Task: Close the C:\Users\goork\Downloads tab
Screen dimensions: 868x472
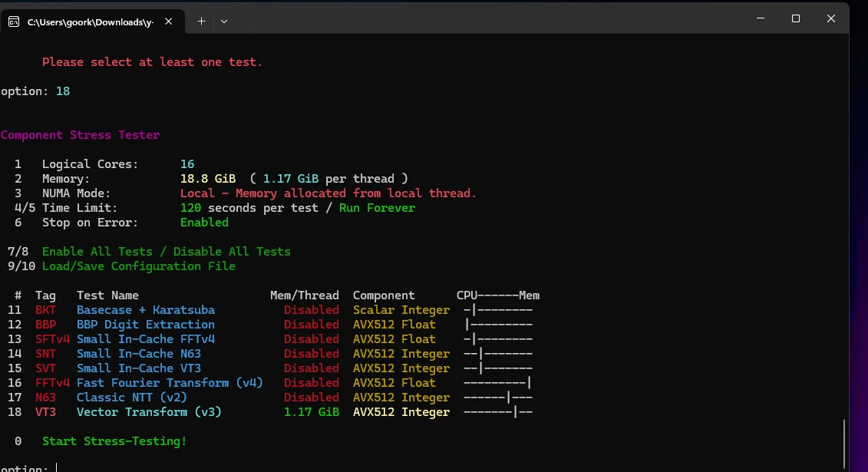Action: click(168, 21)
